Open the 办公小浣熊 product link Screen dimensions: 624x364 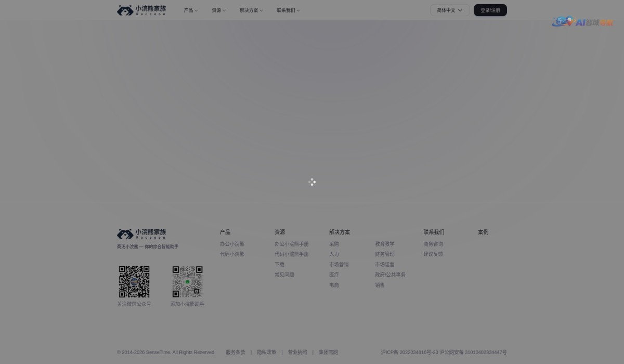point(231,243)
